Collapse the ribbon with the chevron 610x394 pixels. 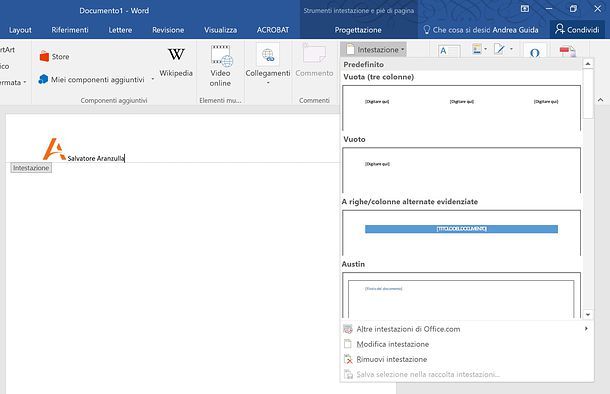[x=600, y=100]
